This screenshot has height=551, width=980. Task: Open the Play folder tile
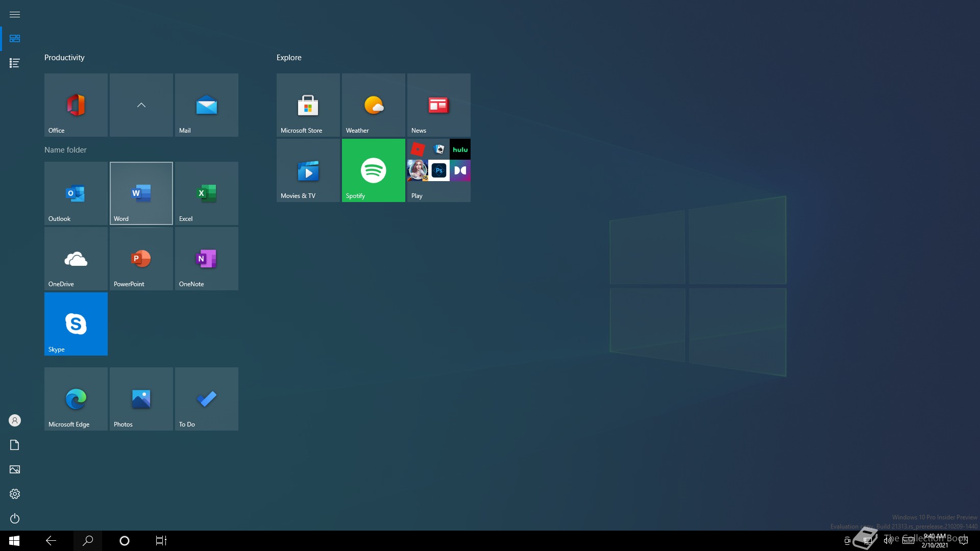439,170
